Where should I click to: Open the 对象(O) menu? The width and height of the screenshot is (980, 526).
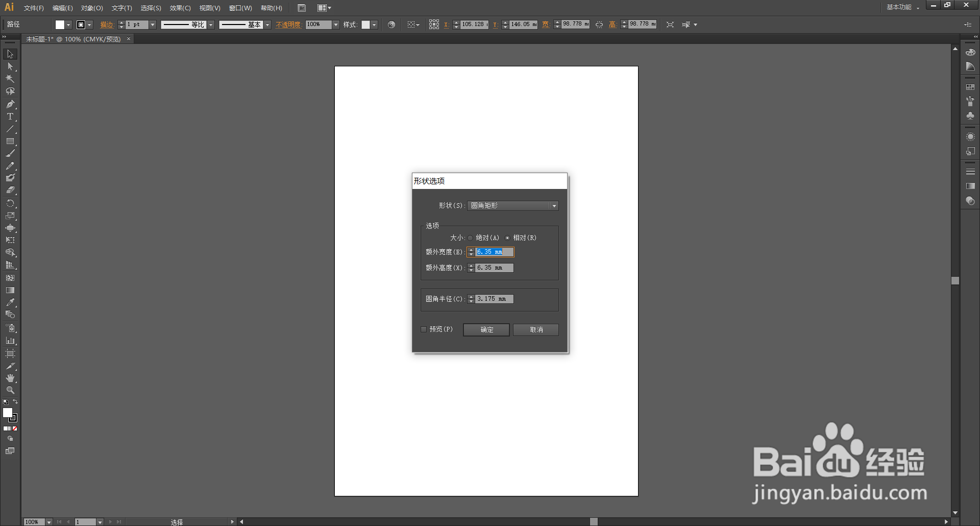point(92,8)
